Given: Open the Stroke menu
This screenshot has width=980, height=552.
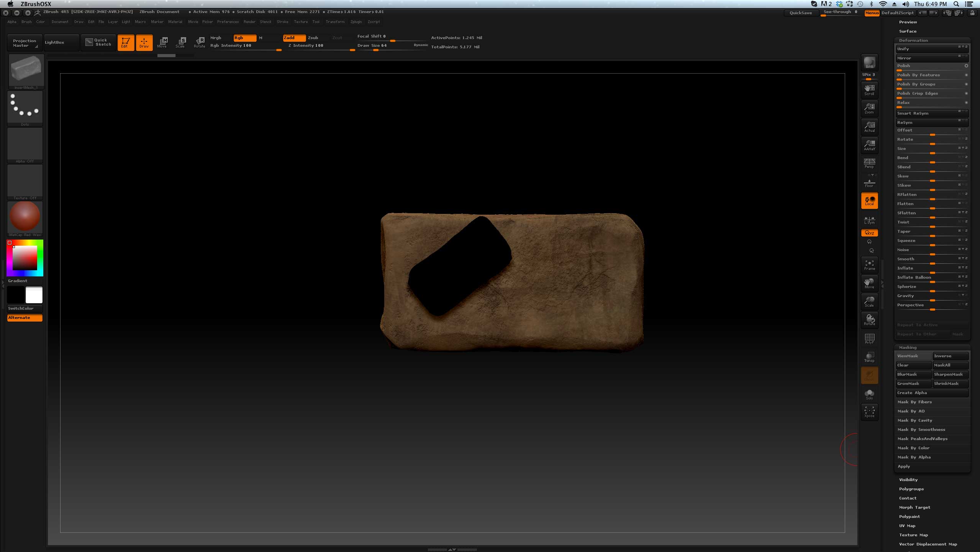Looking at the screenshot, I should [282, 22].
